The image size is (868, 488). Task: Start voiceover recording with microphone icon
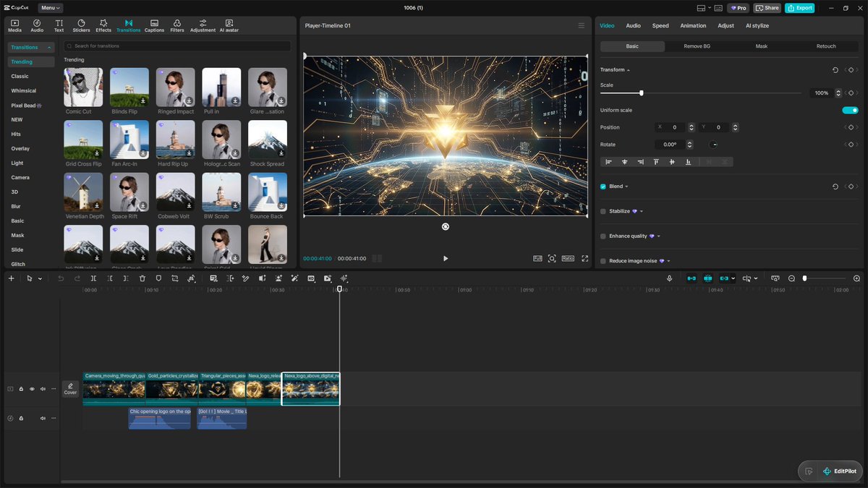point(669,278)
